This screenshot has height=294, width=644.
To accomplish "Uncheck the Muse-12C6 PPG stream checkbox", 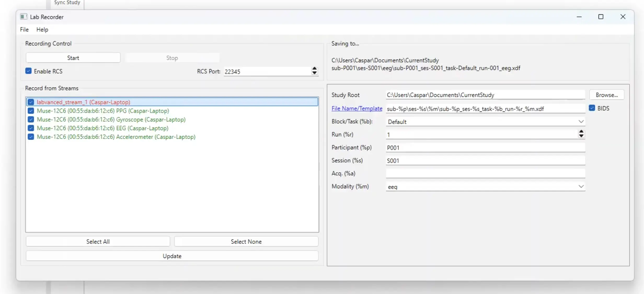I will coord(31,111).
